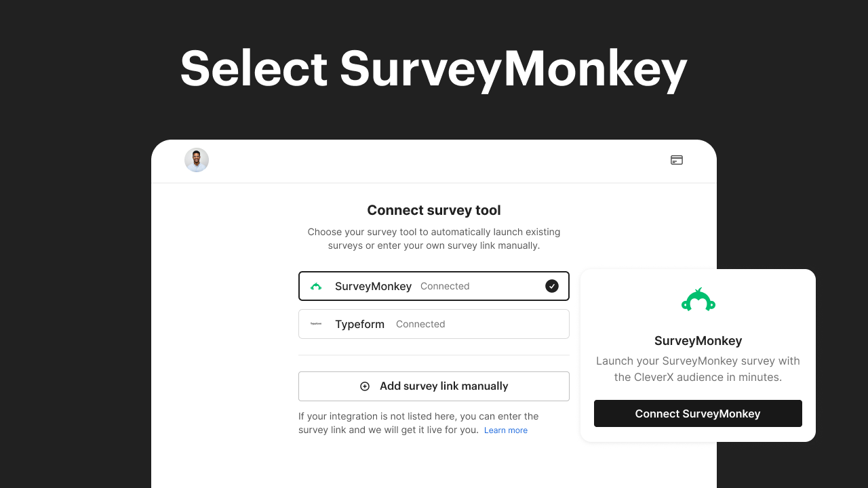The width and height of the screenshot is (868, 488).
Task: Click the Connected label next to SurveyMonkey
Action: (x=445, y=286)
